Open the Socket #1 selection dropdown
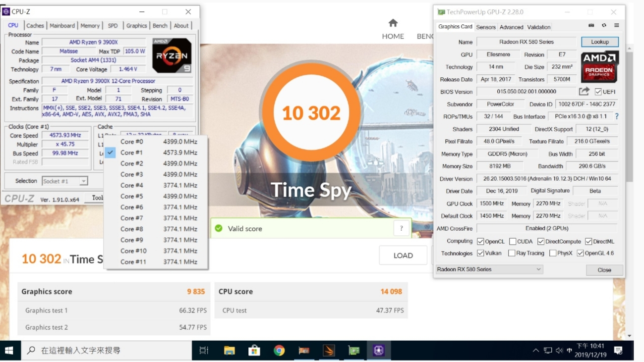 pos(64,181)
